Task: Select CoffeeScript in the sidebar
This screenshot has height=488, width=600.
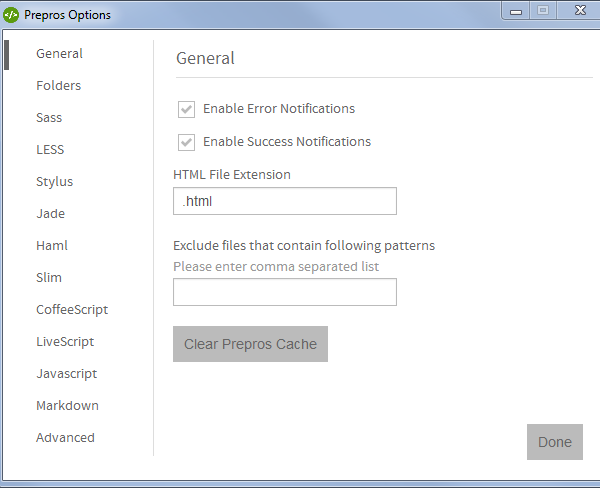Action: tap(72, 310)
